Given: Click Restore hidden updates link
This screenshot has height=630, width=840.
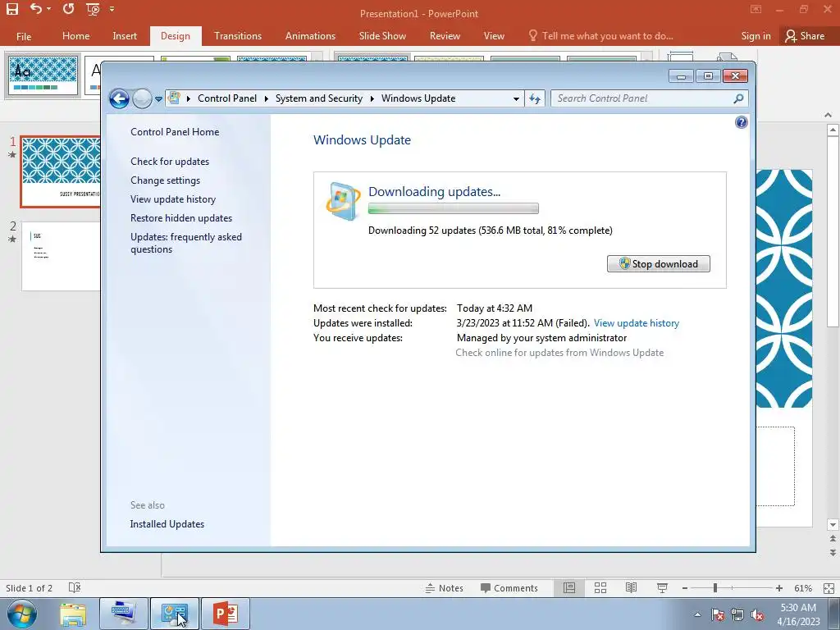Looking at the screenshot, I should (181, 218).
